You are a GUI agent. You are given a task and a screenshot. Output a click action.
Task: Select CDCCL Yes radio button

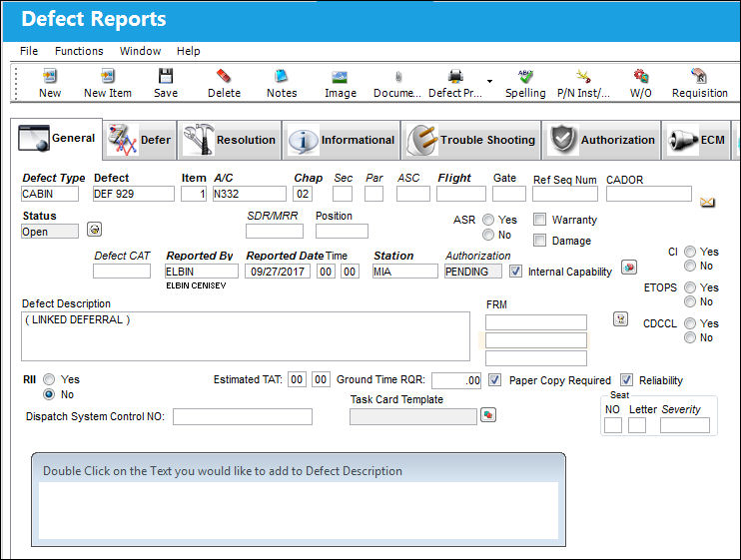click(x=690, y=323)
